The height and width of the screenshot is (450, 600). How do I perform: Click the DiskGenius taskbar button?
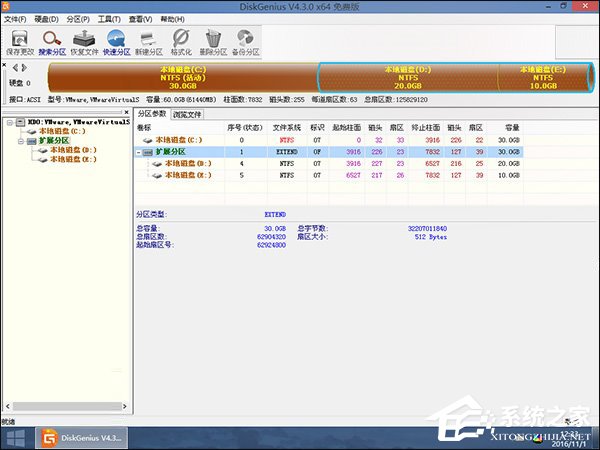80,438
